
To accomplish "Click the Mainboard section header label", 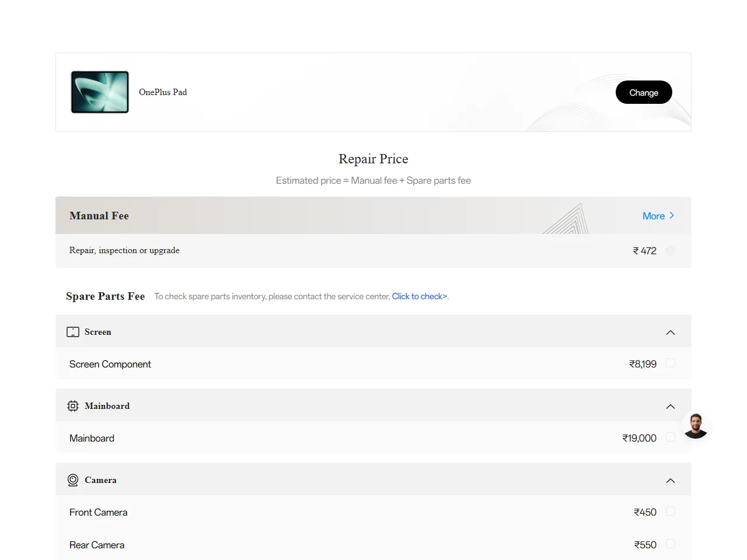I will pos(107,406).
